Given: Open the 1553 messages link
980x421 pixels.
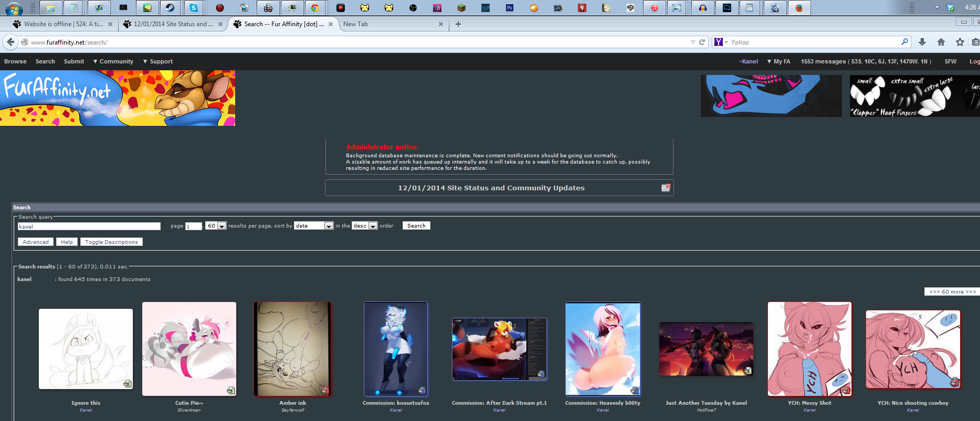Looking at the screenshot, I should coord(866,61).
